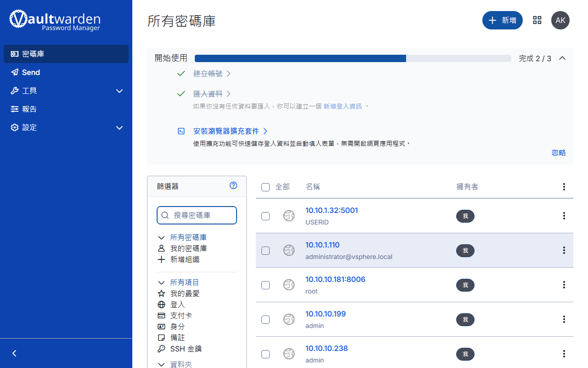Open options menu for 10.10.10.199
Image resolution: width=588 pixels, height=368 pixels.
pyautogui.click(x=564, y=319)
